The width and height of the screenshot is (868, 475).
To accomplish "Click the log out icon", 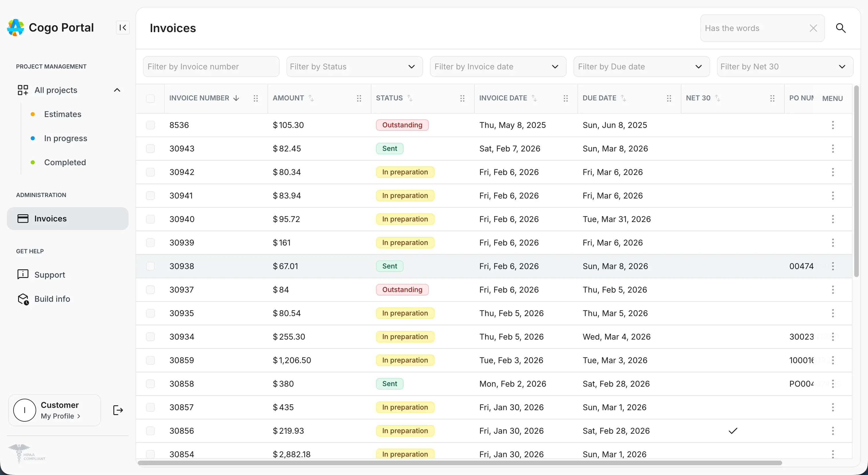I will point(118,410).
